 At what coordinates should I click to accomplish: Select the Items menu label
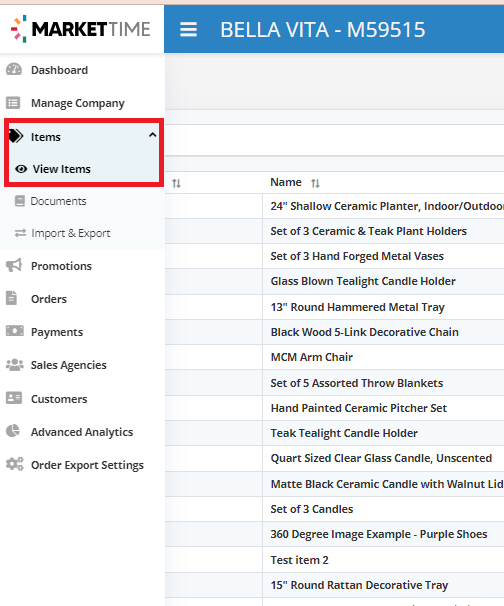tap(46, 137)
